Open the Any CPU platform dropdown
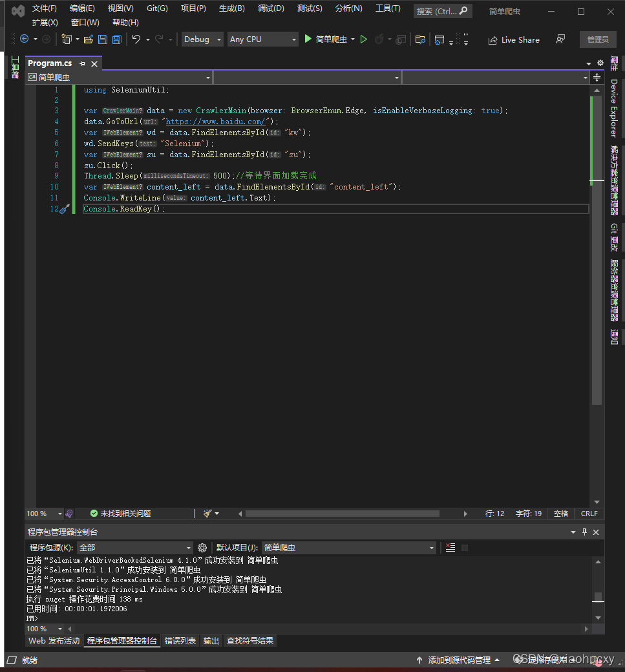Image resolution: width=625 pixels, height=672 pixels. [x=262, y=39]
